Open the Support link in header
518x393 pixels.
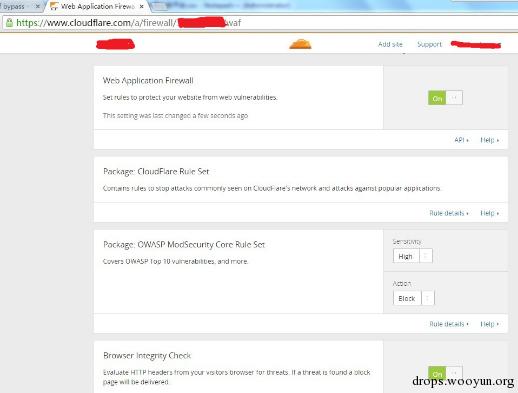(429, 44)
